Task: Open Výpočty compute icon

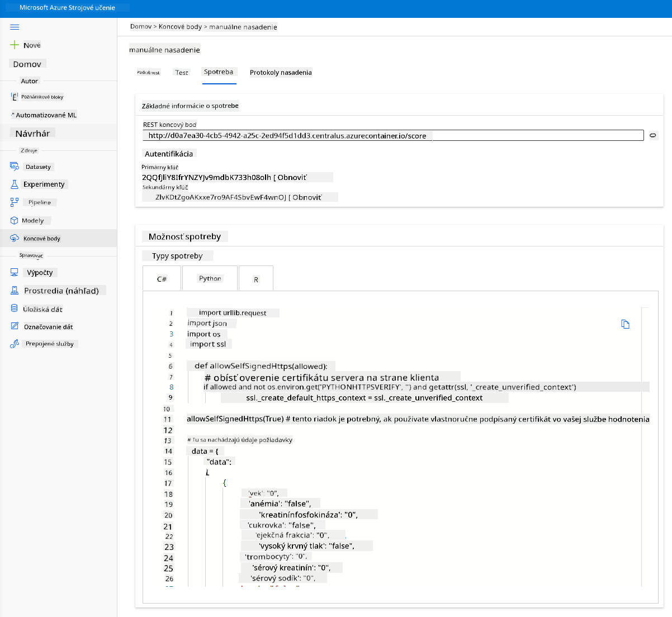Action: [15, 272]
